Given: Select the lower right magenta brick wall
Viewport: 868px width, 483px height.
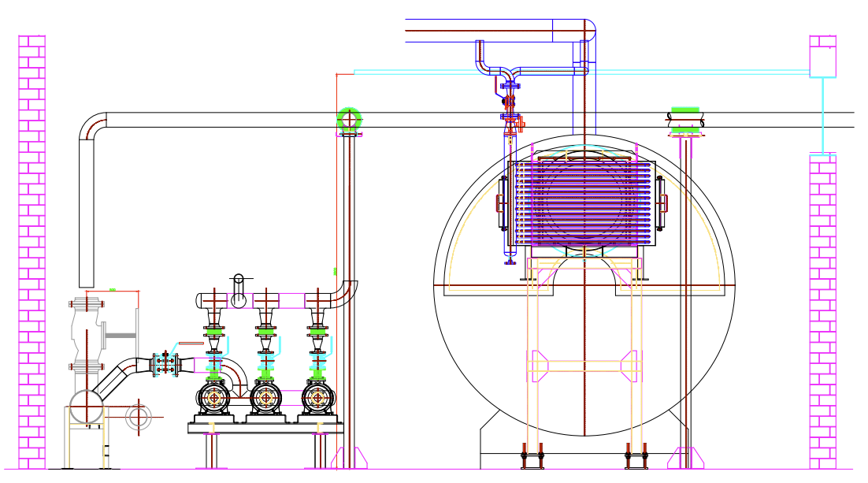Looking at the screenshot, I should 823,312.
